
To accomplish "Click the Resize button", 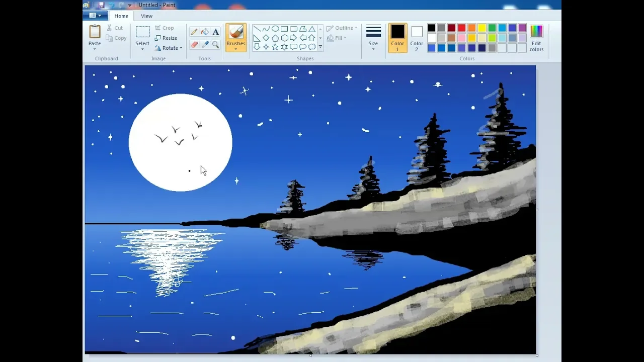I will pyautogui.click(x=166, y=38).
